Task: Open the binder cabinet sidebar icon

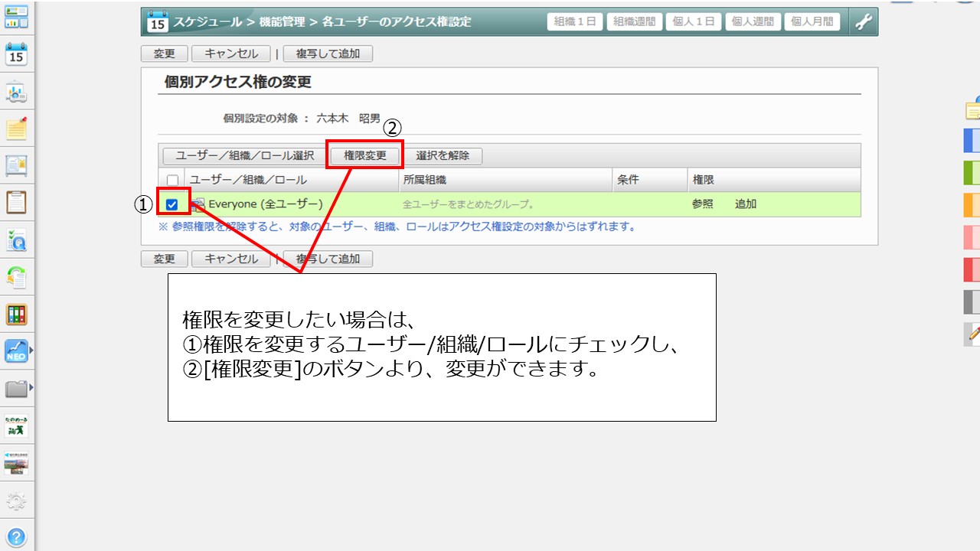Action: point(16,314)
